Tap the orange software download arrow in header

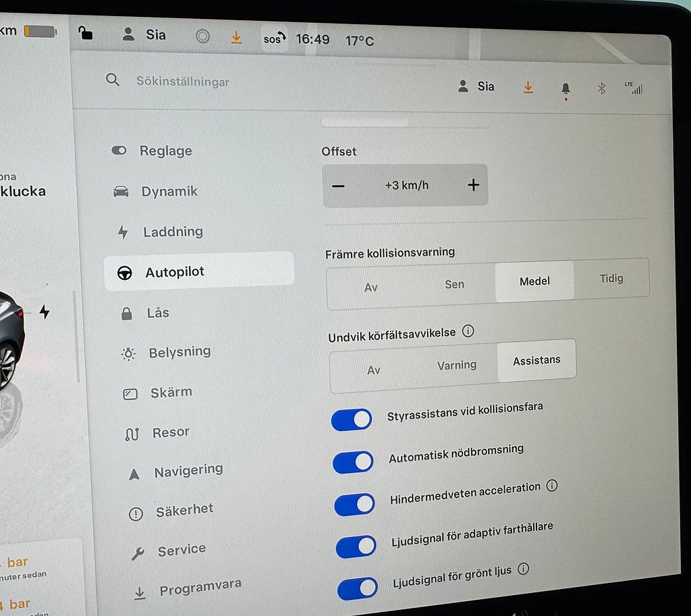(528, 88)
